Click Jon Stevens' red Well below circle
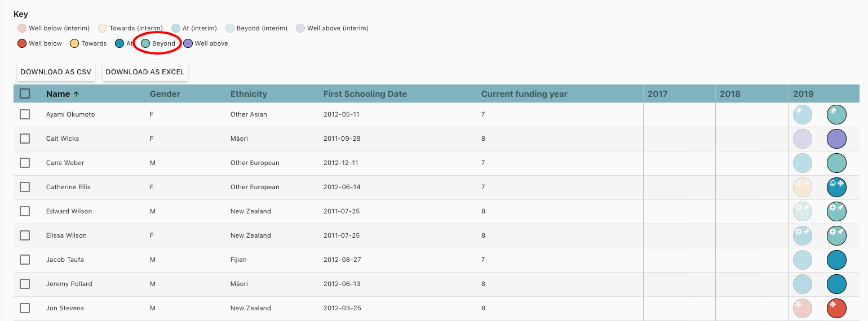Image resolution: width=868 pixels, height=321 pixels. [836, 308]
